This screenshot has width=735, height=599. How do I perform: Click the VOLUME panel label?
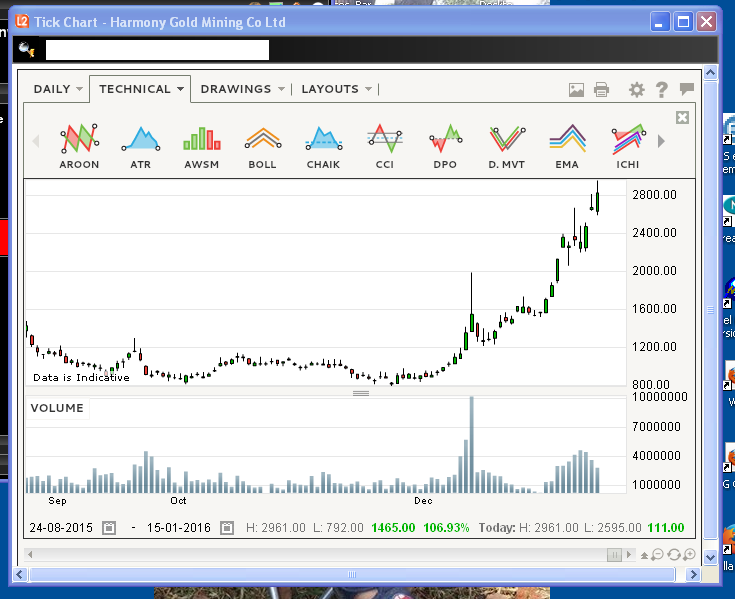tap(57, 408)
